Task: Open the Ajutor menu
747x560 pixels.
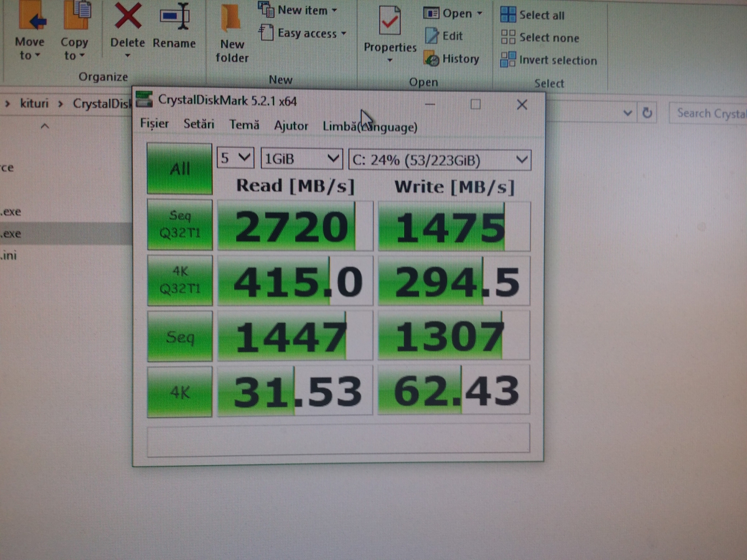Action: 291,126
